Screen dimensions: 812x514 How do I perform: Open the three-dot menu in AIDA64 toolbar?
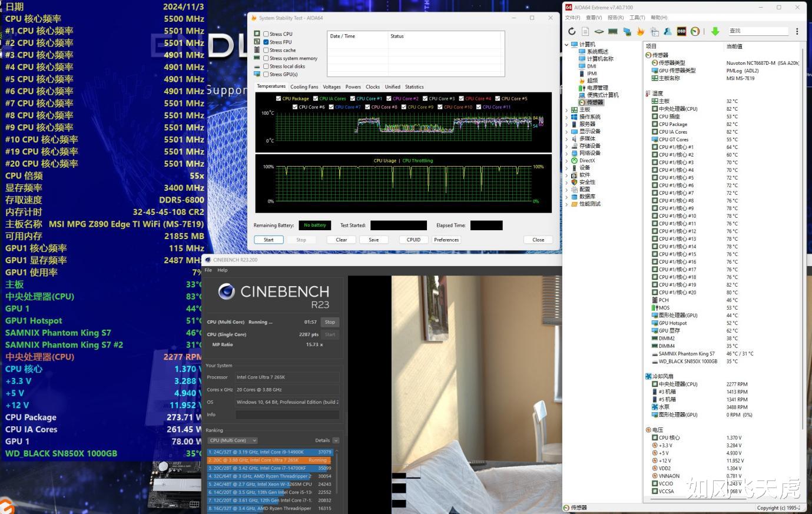(797, 31)
